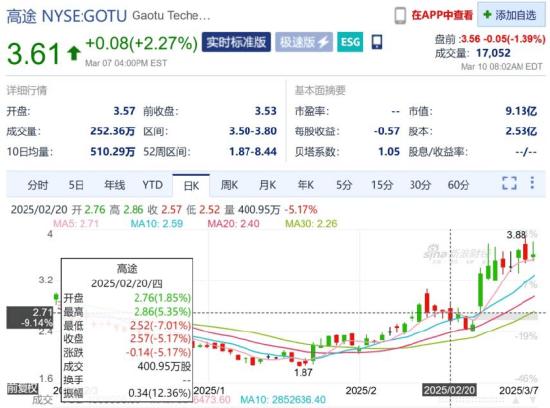Select the 周K chart tab
This screenshot has width=550, height=408.
(229, 185)
